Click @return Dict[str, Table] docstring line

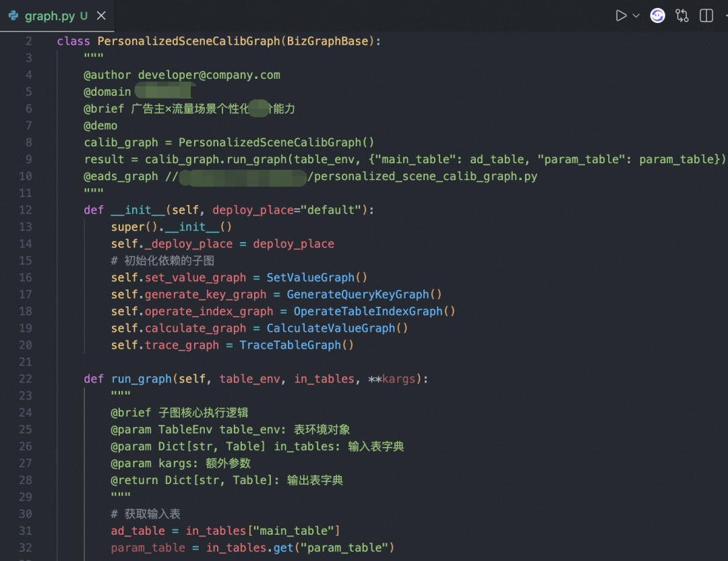coord(226,480)
